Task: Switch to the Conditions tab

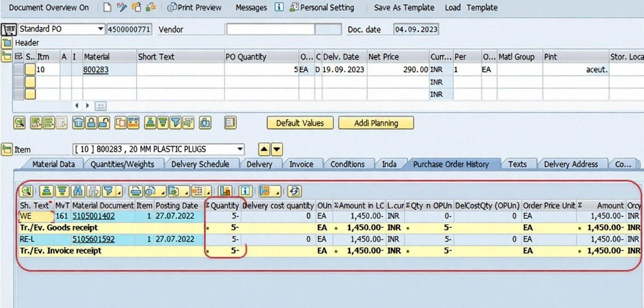Action: 347,164
